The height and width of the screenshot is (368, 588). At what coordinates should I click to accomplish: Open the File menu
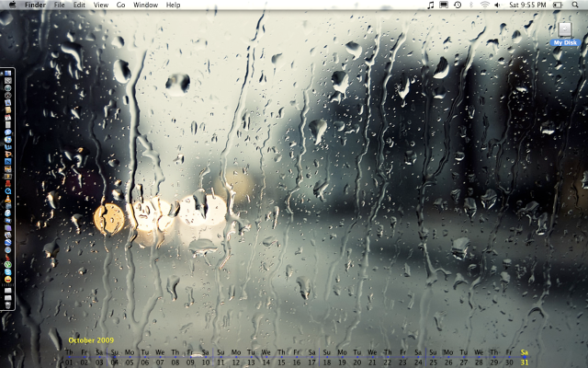click(x=59, y=5)
